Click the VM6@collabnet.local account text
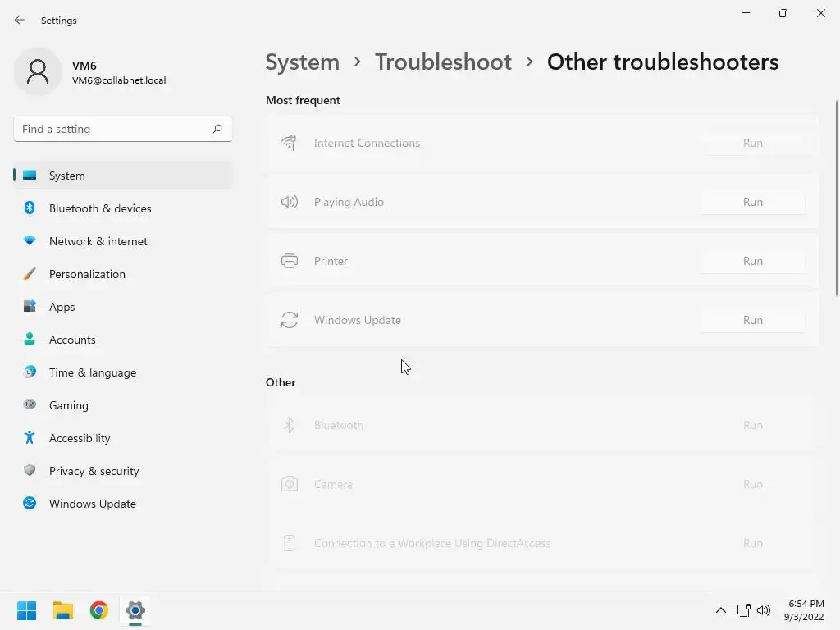Image resolution: width=840 pixels, height=630 pixels. pos(119,80)
